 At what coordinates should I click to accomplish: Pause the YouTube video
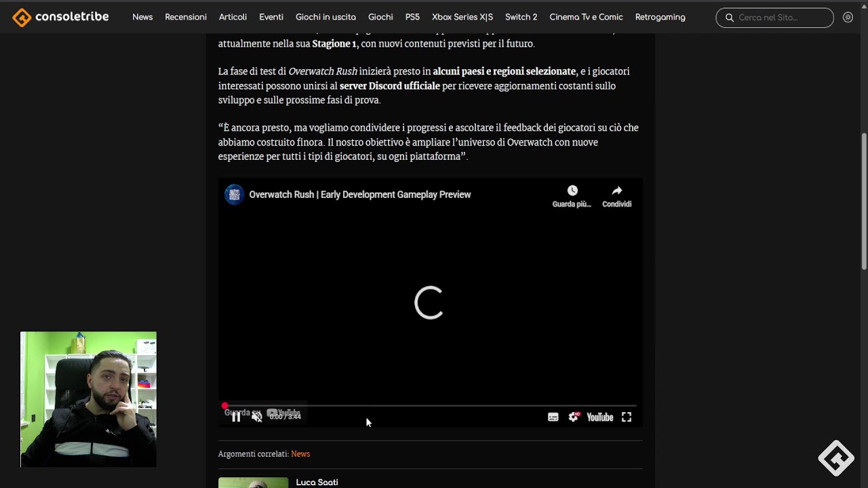[x=236, y=417]
